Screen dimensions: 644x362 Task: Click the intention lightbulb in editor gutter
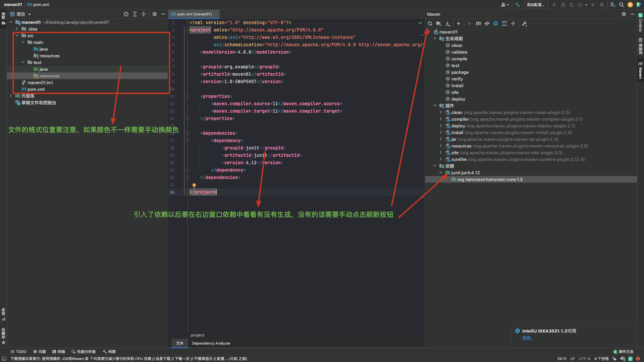tap(194, 185)
